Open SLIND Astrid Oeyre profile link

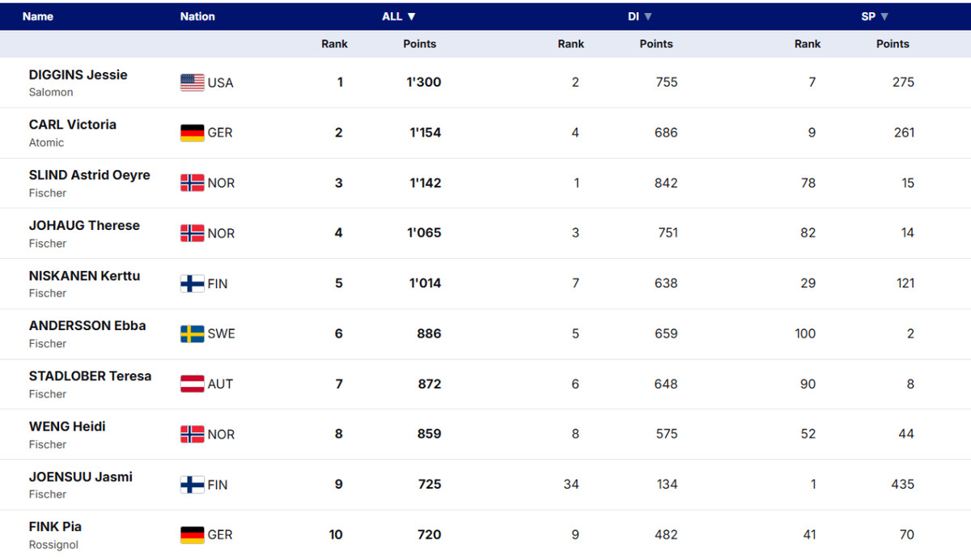click(90, 175)
